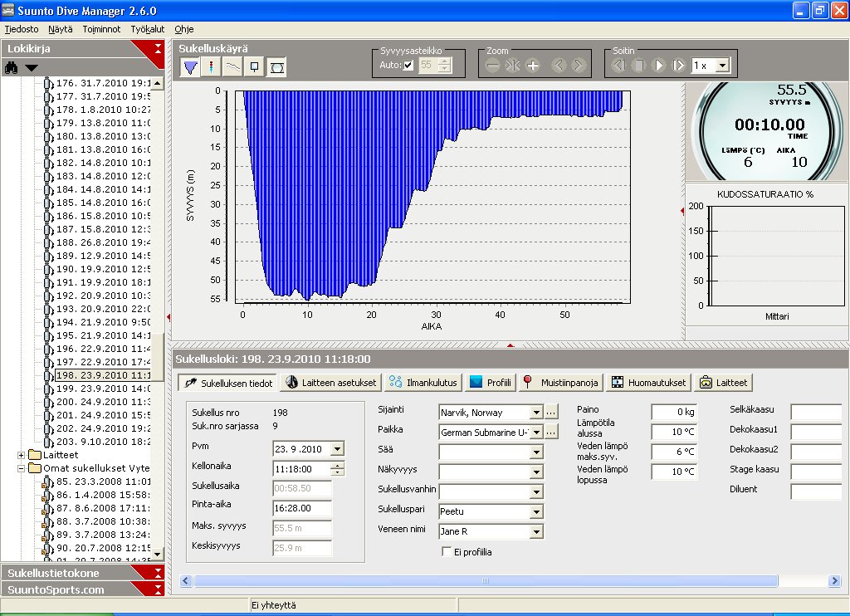Open the logbook filter dropdown arrow
This screenshot has width=850, height=616.
tap(32, 68)
